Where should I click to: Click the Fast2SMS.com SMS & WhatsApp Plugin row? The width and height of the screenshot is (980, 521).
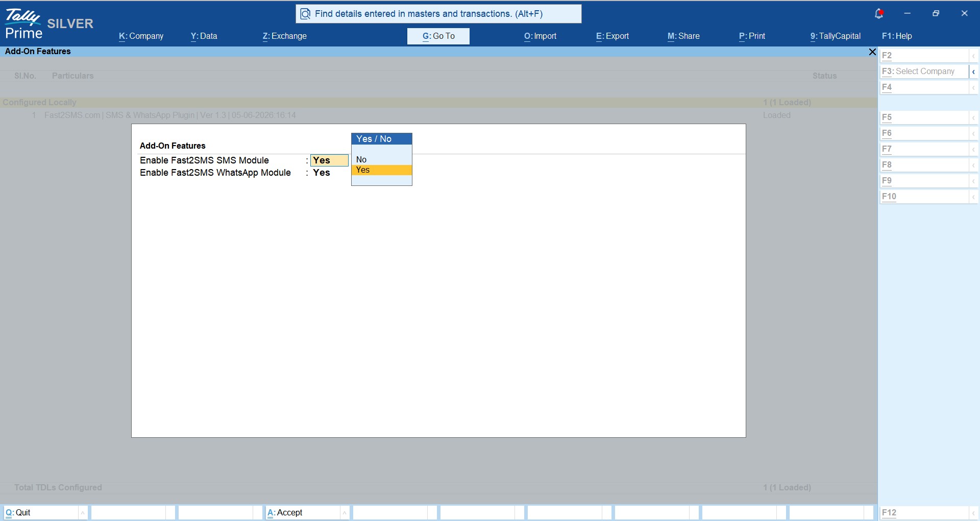pos(438,115)
